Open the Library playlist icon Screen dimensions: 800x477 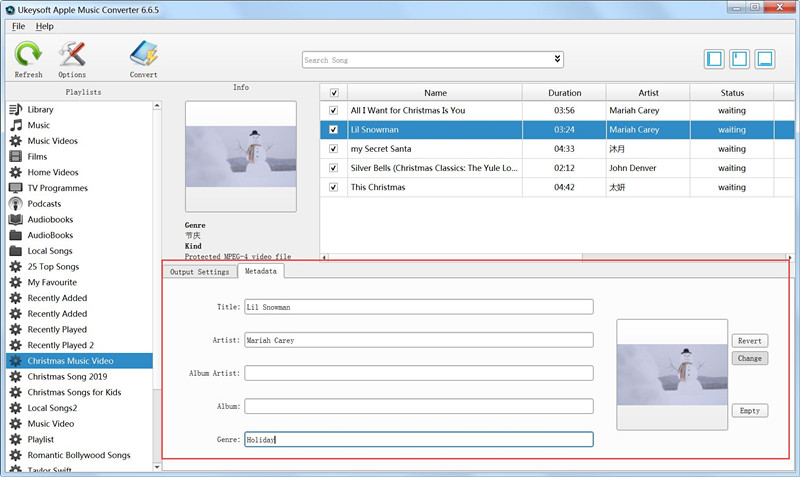click(16, 109)
